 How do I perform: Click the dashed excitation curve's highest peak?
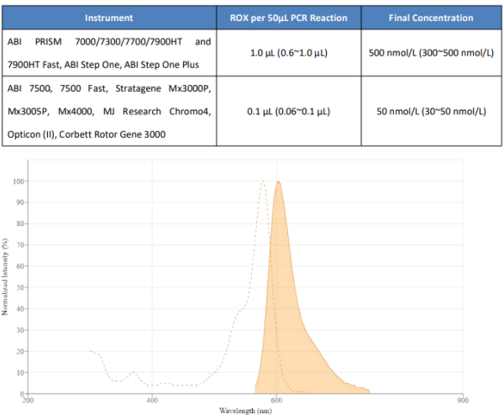point(263,181)
